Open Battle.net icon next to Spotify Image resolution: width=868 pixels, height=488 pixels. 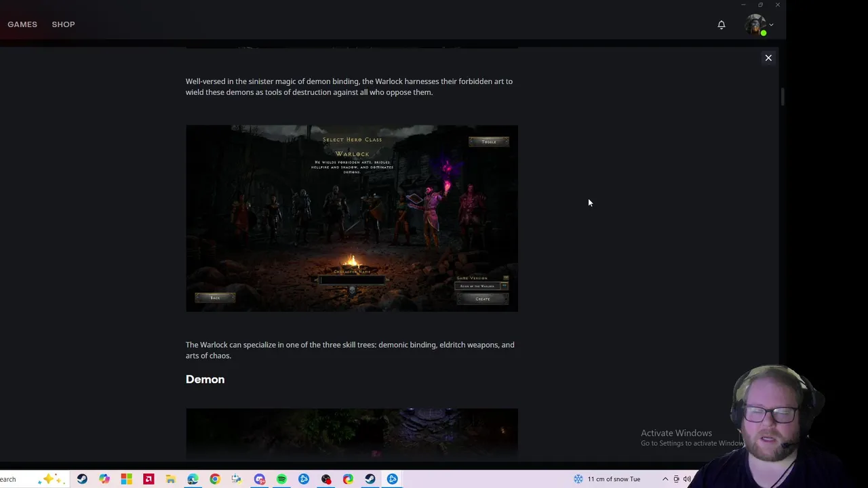coord(304,479)
